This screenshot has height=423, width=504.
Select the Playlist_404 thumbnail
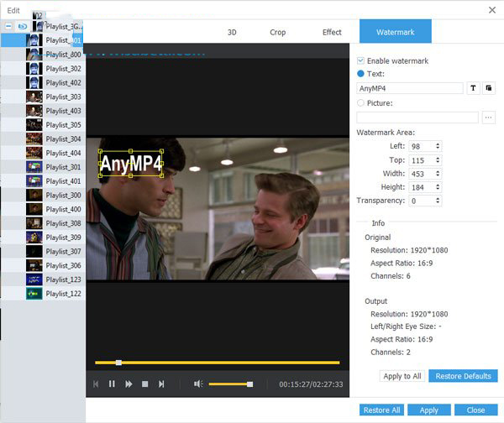pyautogui.click(x=34, y=153)
